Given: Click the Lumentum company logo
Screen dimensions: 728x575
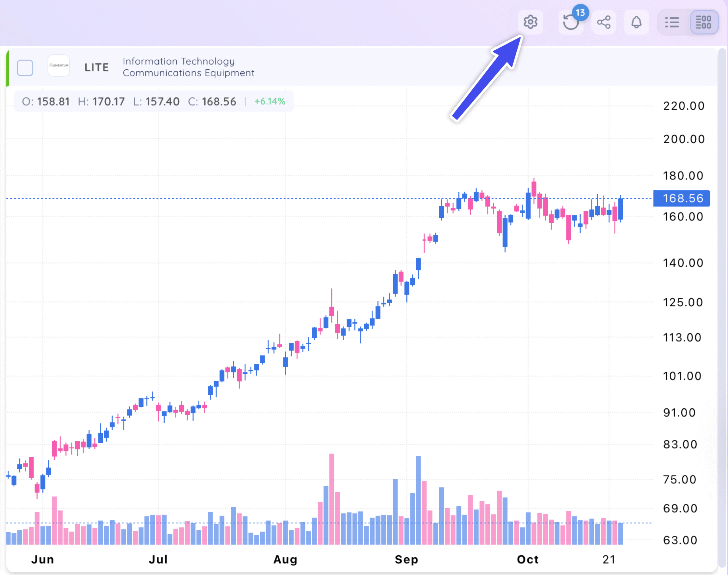Looking at the screenshot, I should [59, 66].
